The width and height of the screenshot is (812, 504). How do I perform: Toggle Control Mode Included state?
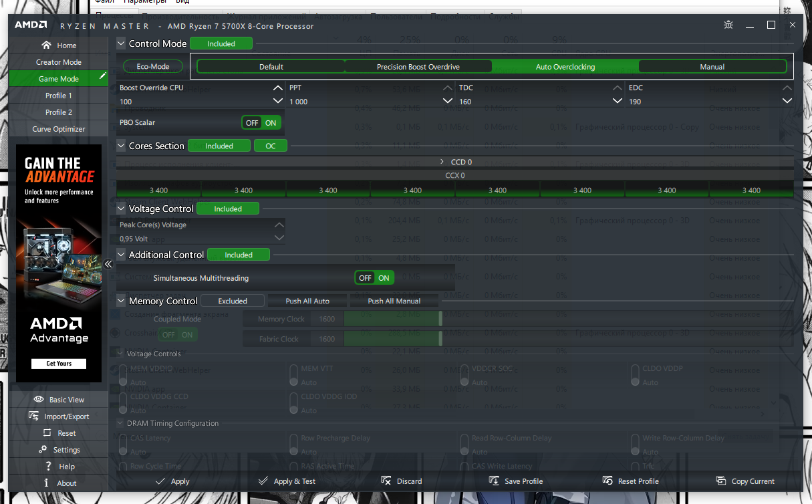(221, 43)
